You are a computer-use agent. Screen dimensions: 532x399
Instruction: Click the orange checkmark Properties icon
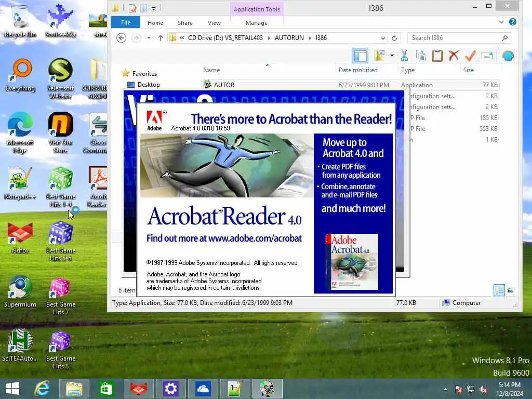point(470,56)
